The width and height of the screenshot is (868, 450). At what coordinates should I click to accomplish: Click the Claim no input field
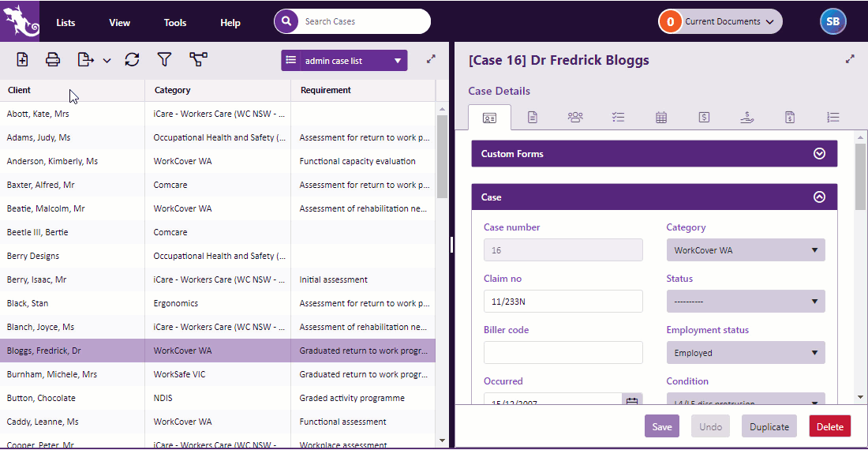[x=563, y=302]
